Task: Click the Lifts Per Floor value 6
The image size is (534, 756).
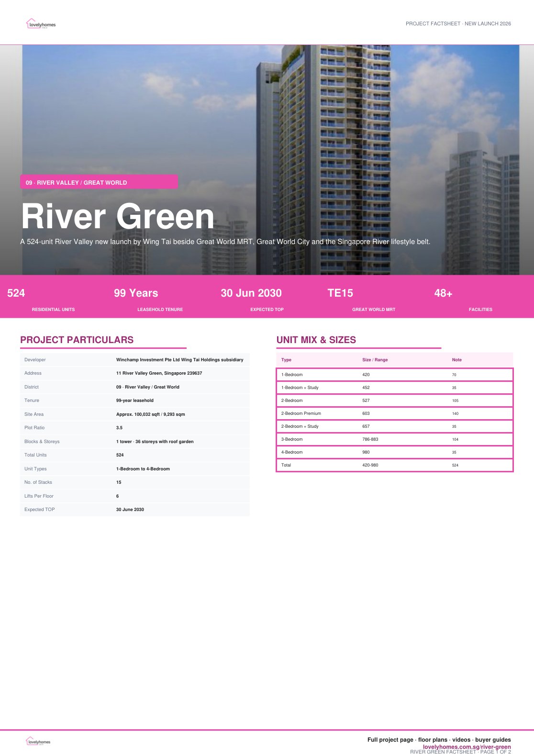Action: (117, 496)
